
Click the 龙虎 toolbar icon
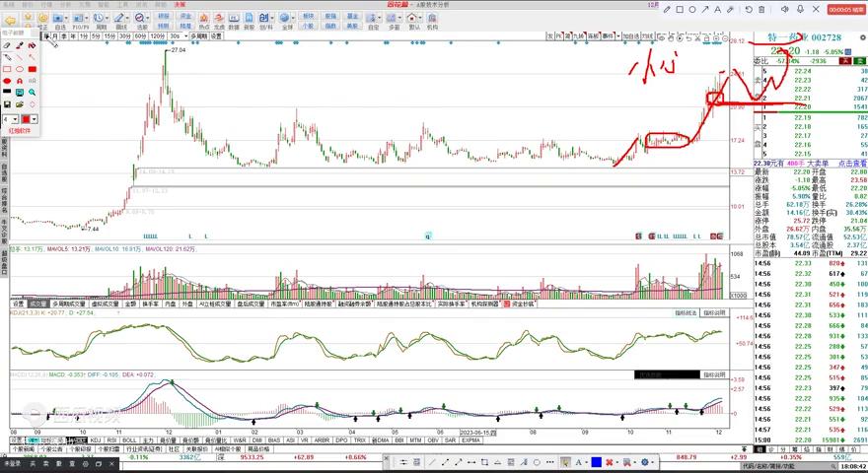[219, 21]
